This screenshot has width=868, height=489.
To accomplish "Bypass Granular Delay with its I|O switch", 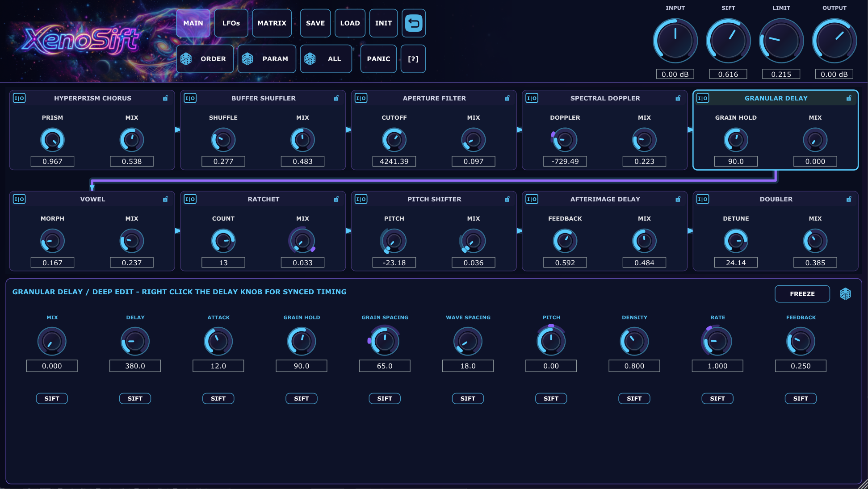I will point(703,98).
